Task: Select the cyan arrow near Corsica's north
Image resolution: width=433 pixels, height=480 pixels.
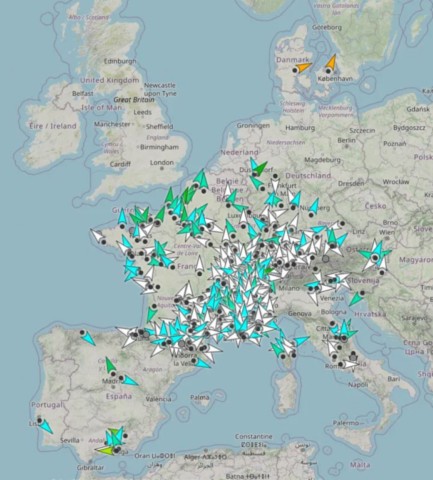Action: pos(301,341)
